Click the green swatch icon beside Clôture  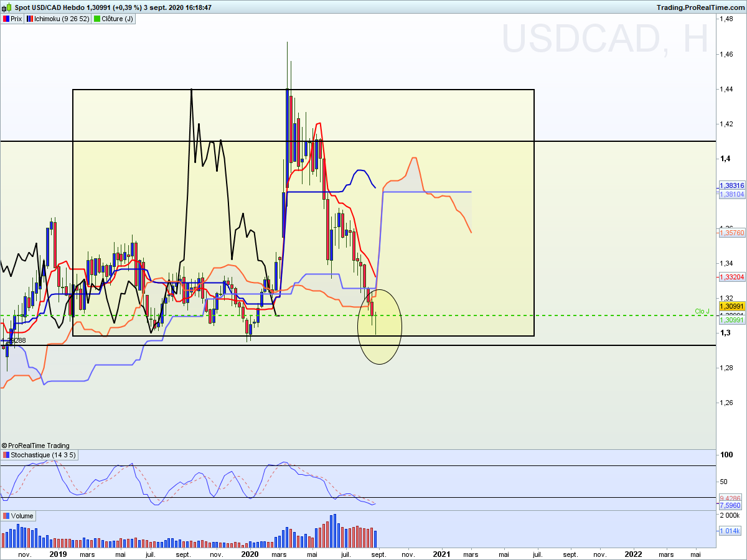[x=96, y=19]
